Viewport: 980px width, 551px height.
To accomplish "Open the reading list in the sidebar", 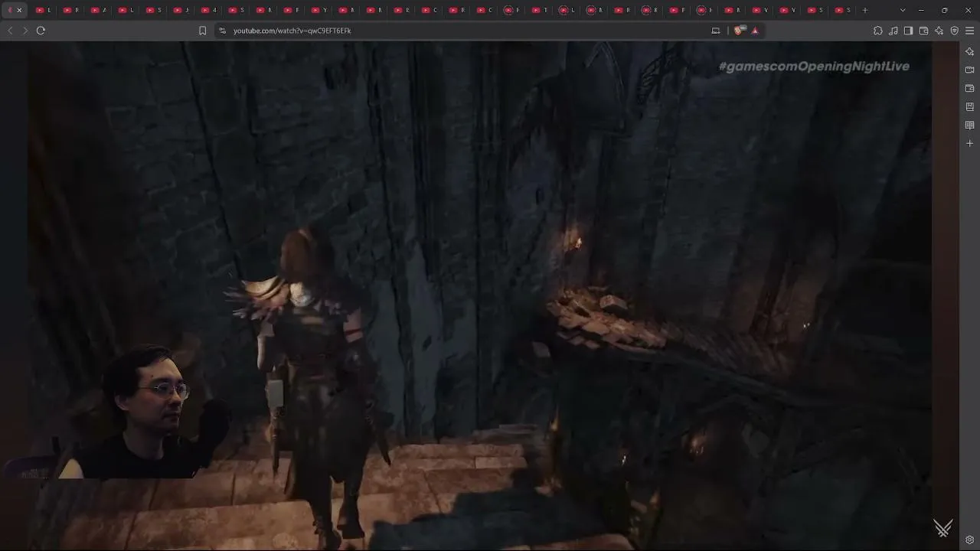I will [x=970, y=125].
